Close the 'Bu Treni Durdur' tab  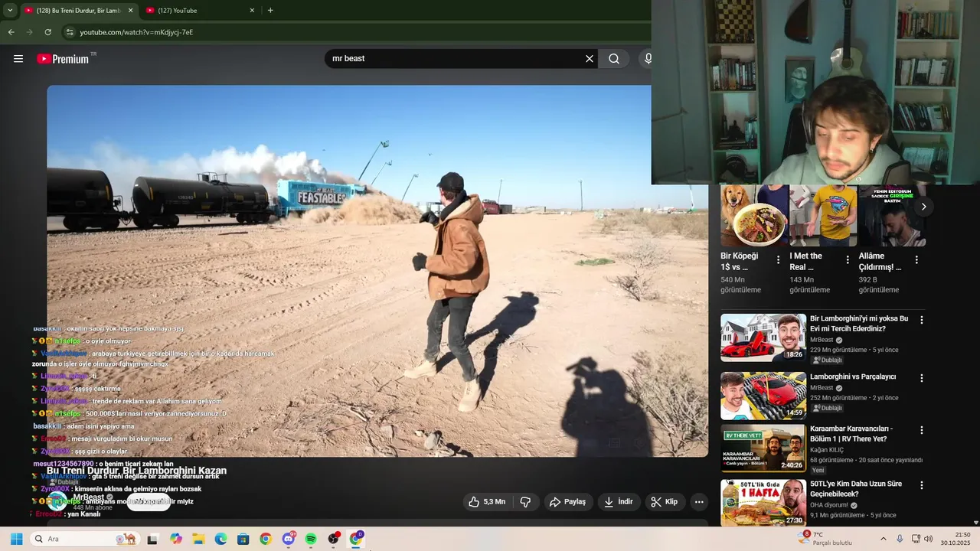point(130,11)
